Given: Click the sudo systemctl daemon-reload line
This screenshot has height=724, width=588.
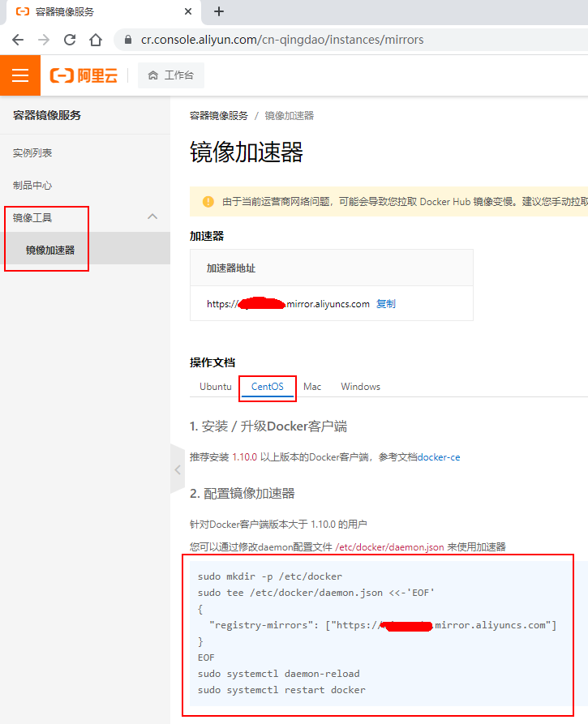Looking at the screenshot, I should (x=278, y=674).
